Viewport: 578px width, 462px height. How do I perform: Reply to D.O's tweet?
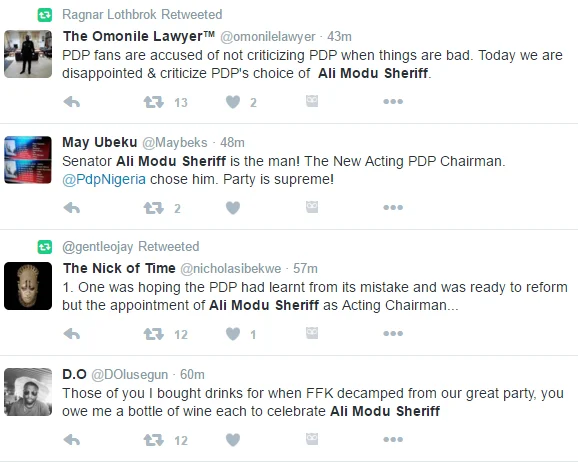point(72,440)
